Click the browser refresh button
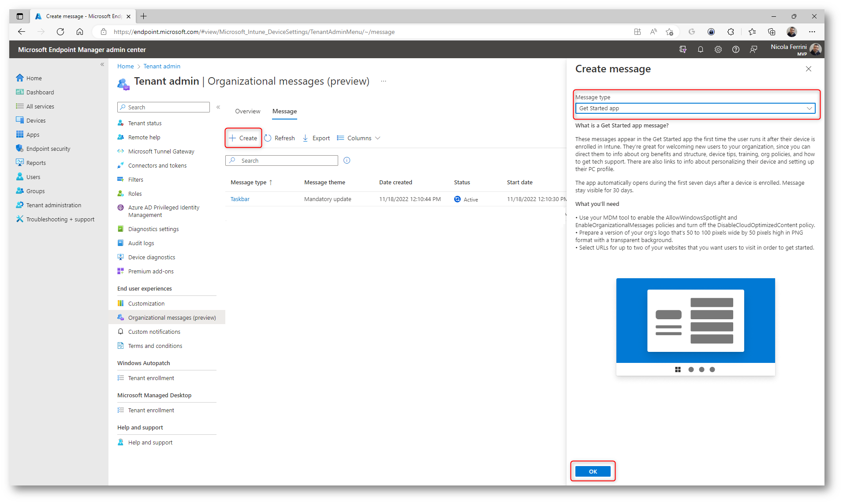 60,32
